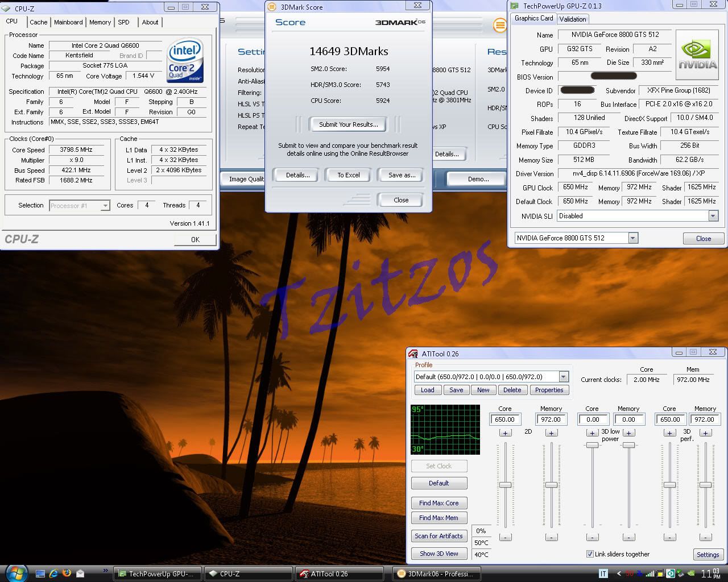The image size is (728, 582).
Task: Click the Submit Your Results button
Action: 348,124
